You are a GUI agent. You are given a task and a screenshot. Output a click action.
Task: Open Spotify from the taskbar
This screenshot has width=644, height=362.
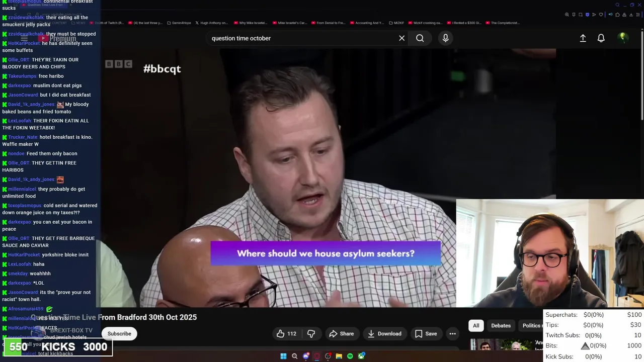click(x=350, y=356)
